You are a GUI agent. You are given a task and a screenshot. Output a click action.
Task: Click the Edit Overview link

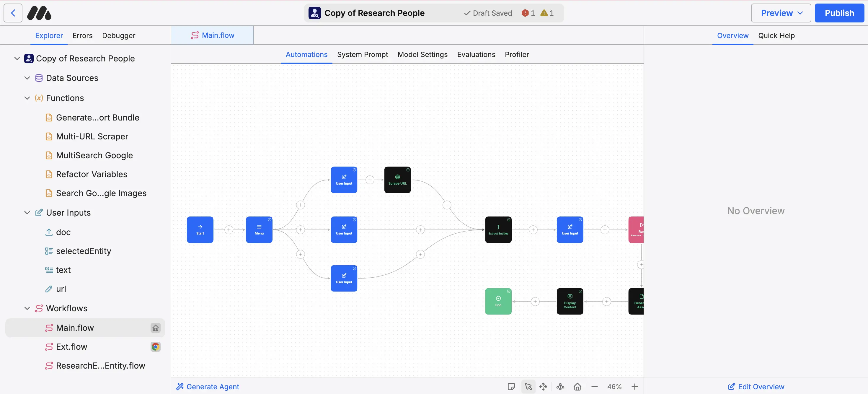[756, 387]
